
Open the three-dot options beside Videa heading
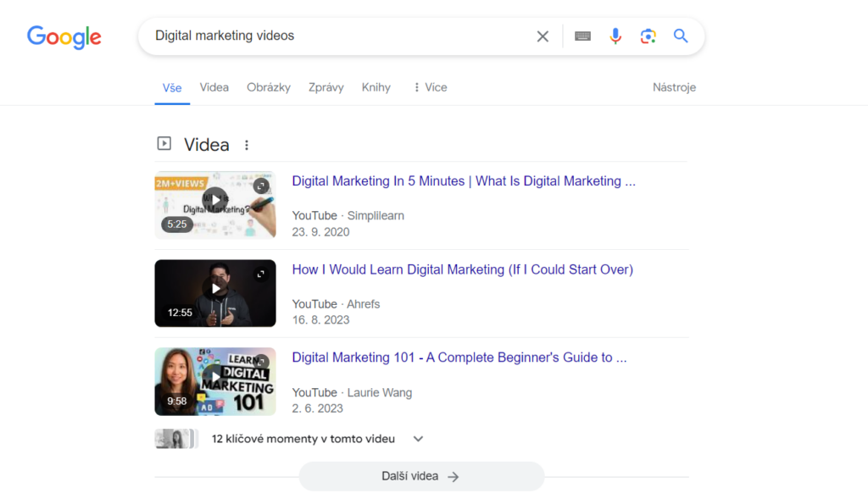tap(247, 145)
